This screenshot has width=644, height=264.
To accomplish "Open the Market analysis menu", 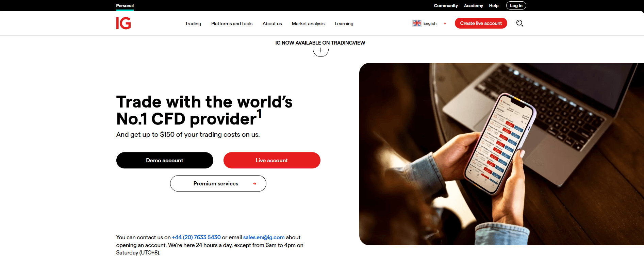I will point(308,23).
